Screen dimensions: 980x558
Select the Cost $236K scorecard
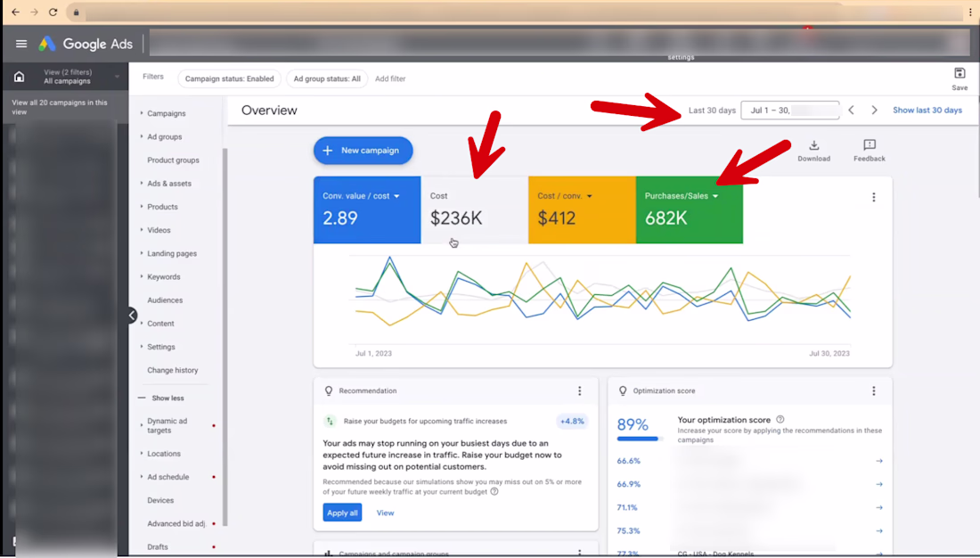pos(474,209)
